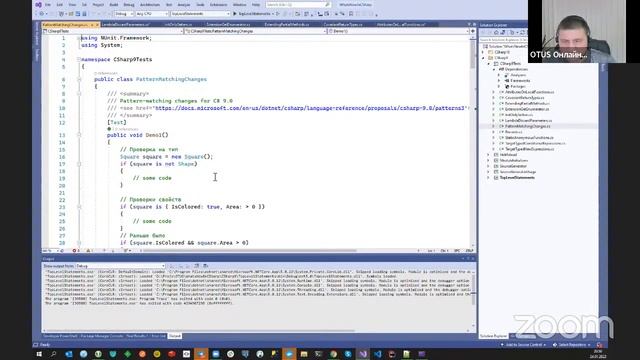Open the startup project dropdown in the toolbar
Image resolution: width=640 pixels, height=360 pixels.
200,13
